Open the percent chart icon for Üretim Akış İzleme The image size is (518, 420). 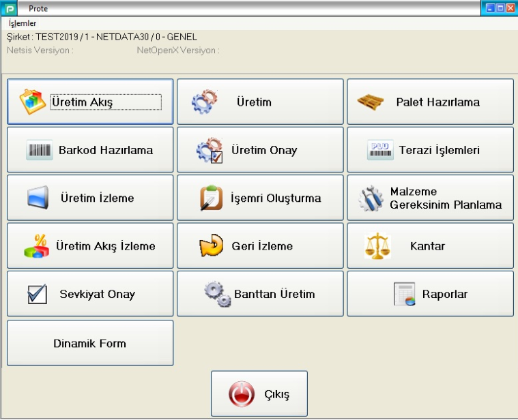[36, 246]
